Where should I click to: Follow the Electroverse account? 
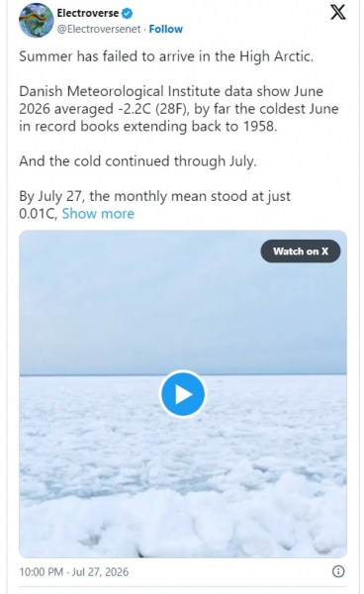[x=166, y=29]
